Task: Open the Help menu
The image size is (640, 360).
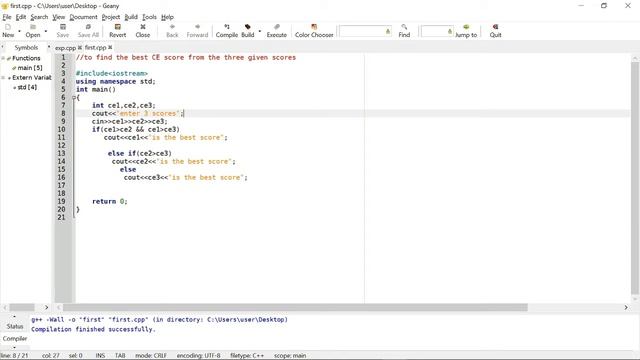Action: point(167,17)
